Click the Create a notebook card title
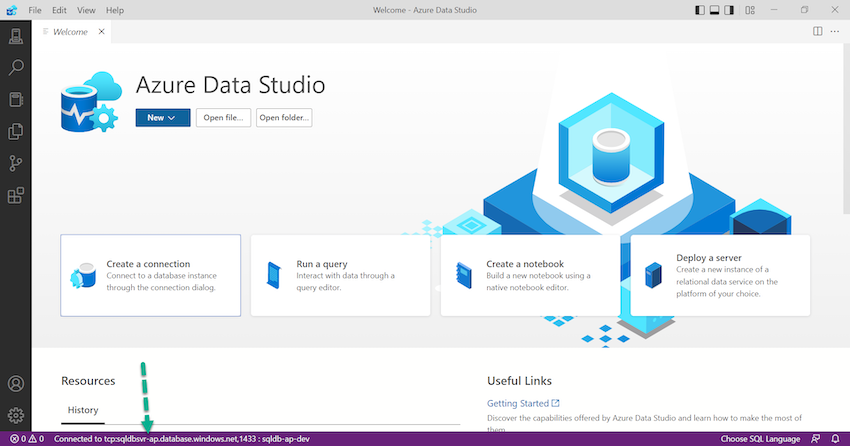The image size is (850, 446). [x=525, y=264]
